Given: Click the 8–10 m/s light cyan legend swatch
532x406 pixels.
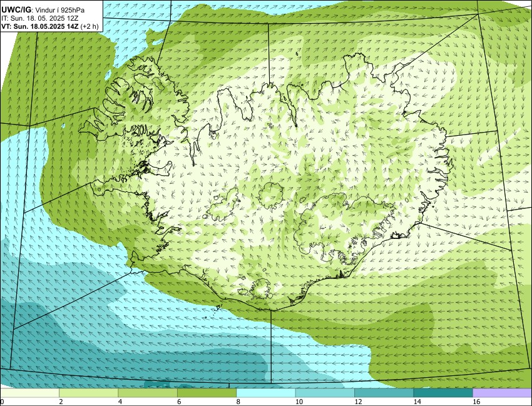Looking at the screenshot, I should point(266,393).
